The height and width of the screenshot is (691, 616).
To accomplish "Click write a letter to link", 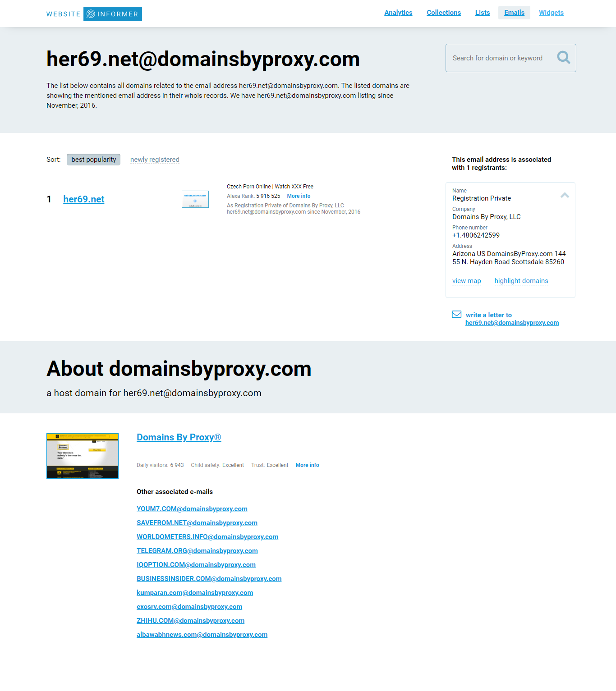I will pyautogui.click(x=489, y=315).
